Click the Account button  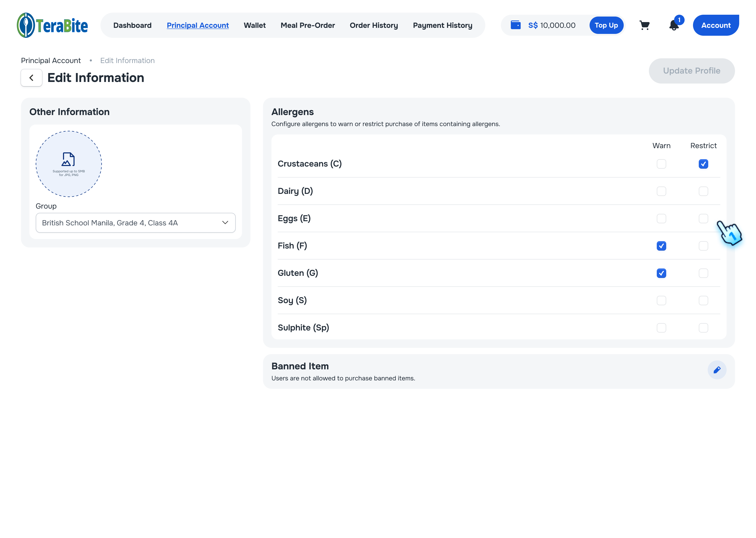(716, 25)
